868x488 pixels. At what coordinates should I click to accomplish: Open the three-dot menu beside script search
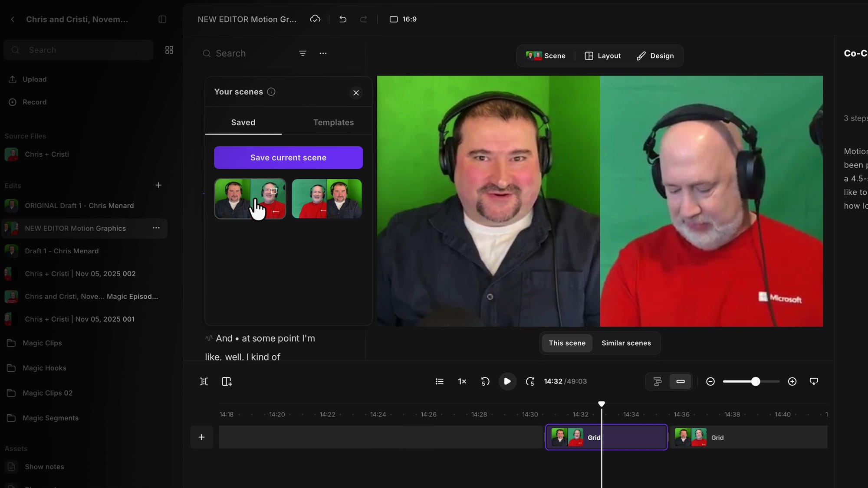tap(323, 53)
